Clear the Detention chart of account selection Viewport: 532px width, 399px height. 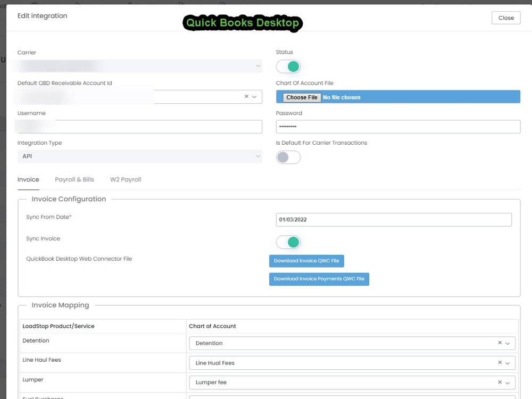(x=500, y=343)
